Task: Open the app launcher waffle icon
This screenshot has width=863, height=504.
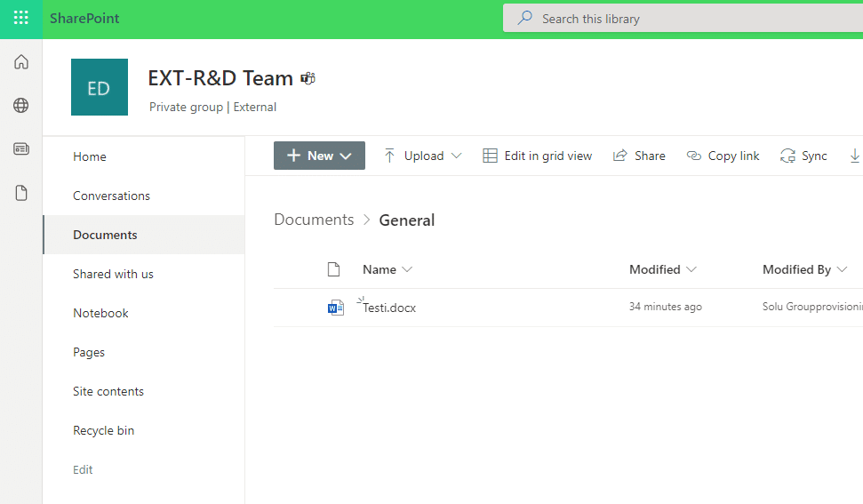Action: pyautogui.click(x=21, y=18)
